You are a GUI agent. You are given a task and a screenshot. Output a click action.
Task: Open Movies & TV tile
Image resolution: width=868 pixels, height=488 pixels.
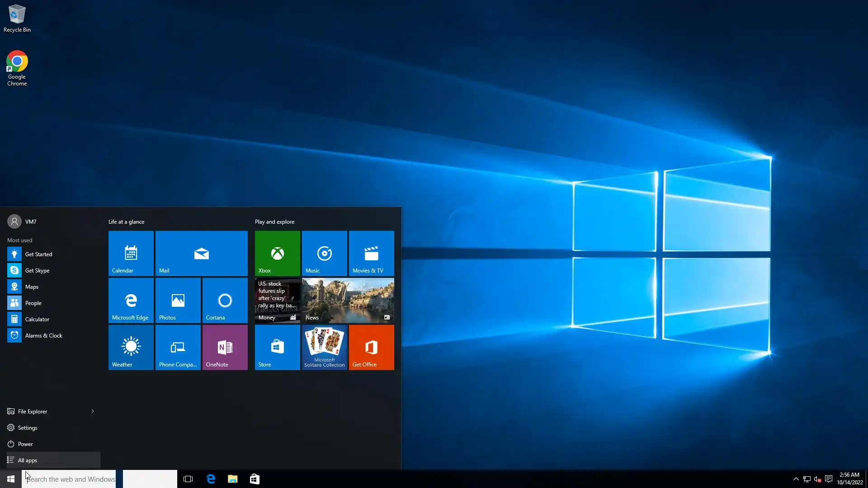click(x=371, y=253)
